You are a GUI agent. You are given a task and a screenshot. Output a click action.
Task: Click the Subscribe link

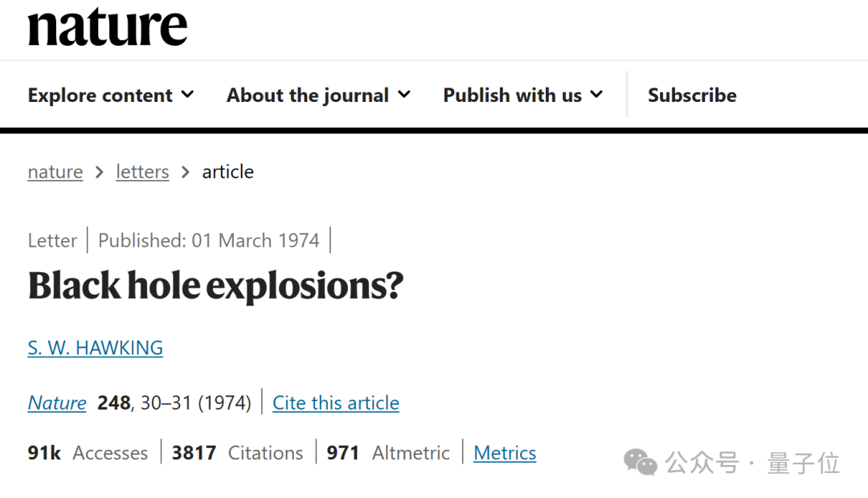click(x=692, y=95)
